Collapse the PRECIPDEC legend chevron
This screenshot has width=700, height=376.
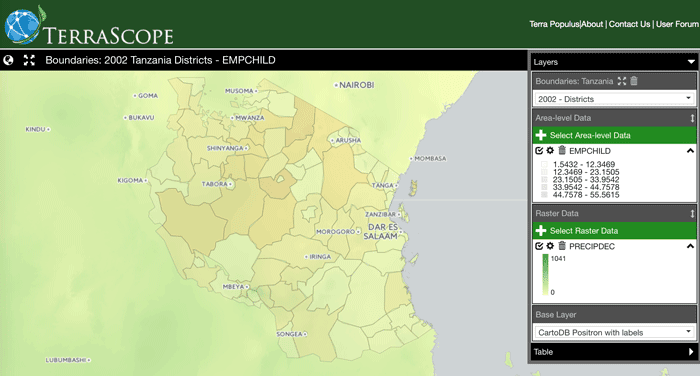[690, 246]
